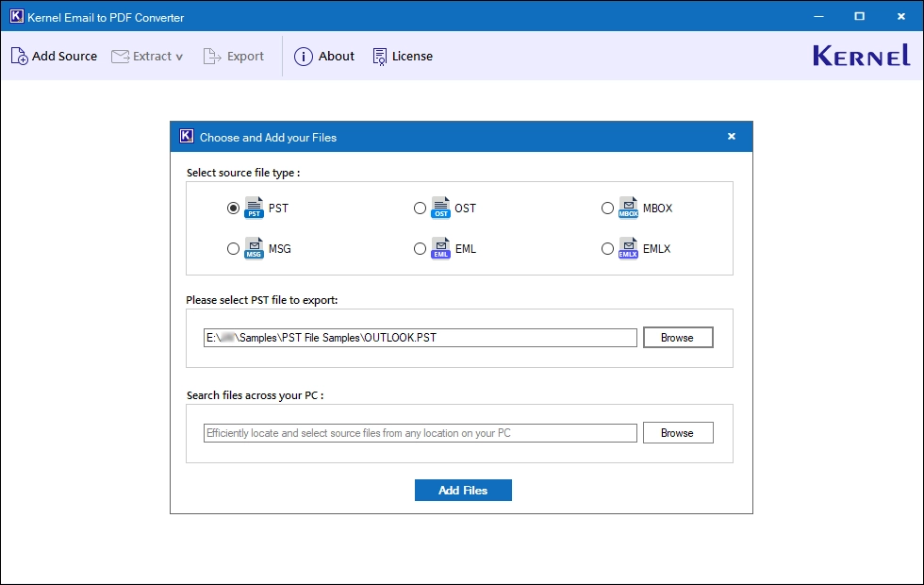This screenshot has width=924, height=585.
Task: Click the Export toolbar item
Action: tap(234, 56)
